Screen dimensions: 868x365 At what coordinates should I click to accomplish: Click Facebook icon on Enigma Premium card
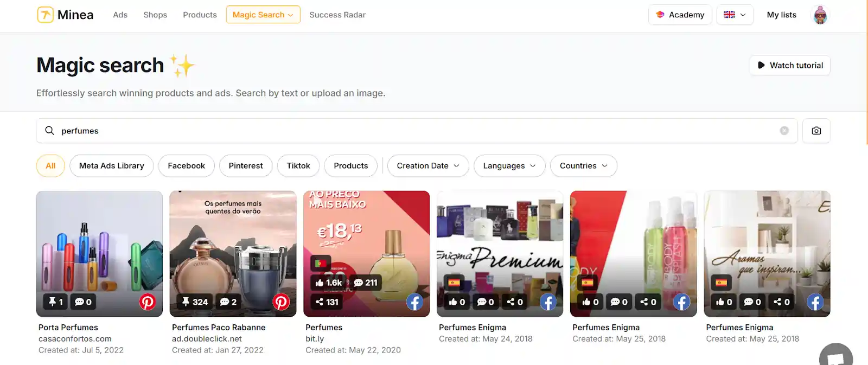548,302
